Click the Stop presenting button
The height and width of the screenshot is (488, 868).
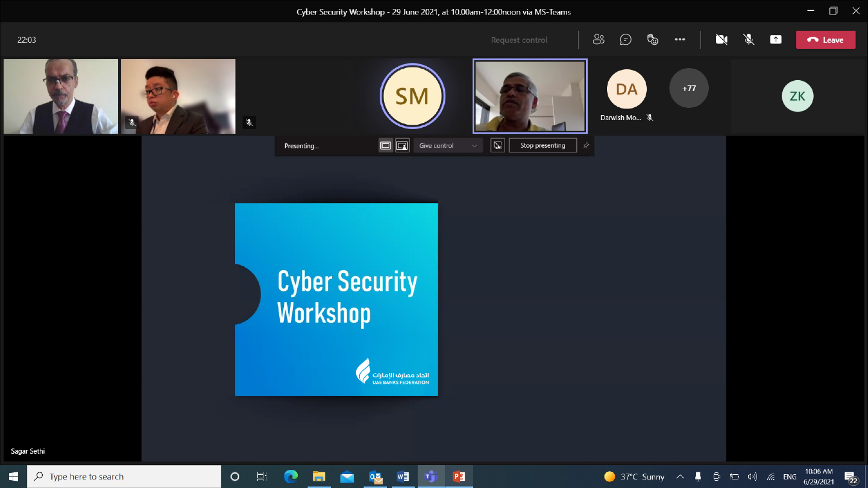pos(542,146)
